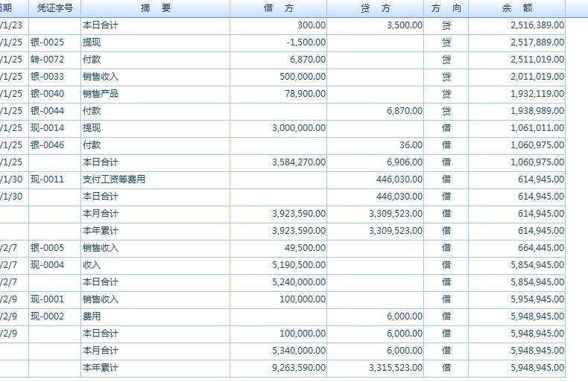Image resolution: width=588 pixels, height=382 pixels.
Task: Select voucher number 银-0033
Action: [x=47, y=77]
